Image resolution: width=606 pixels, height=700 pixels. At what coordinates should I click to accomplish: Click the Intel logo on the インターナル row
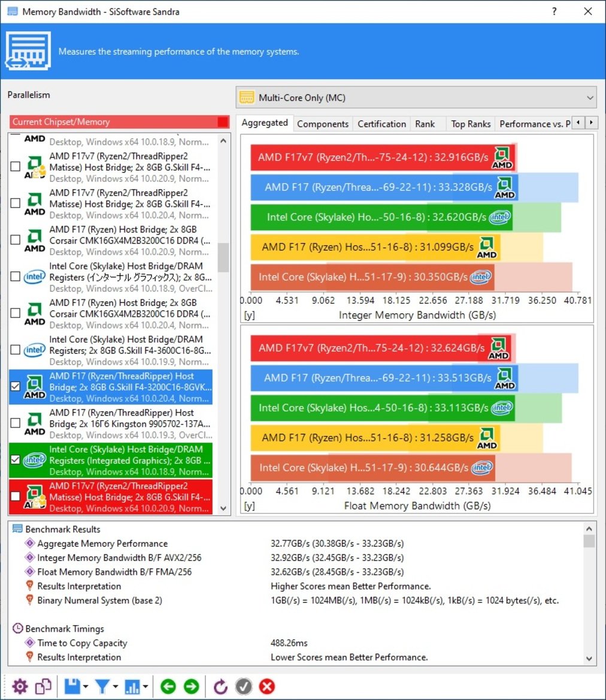(x=34, y=277)
